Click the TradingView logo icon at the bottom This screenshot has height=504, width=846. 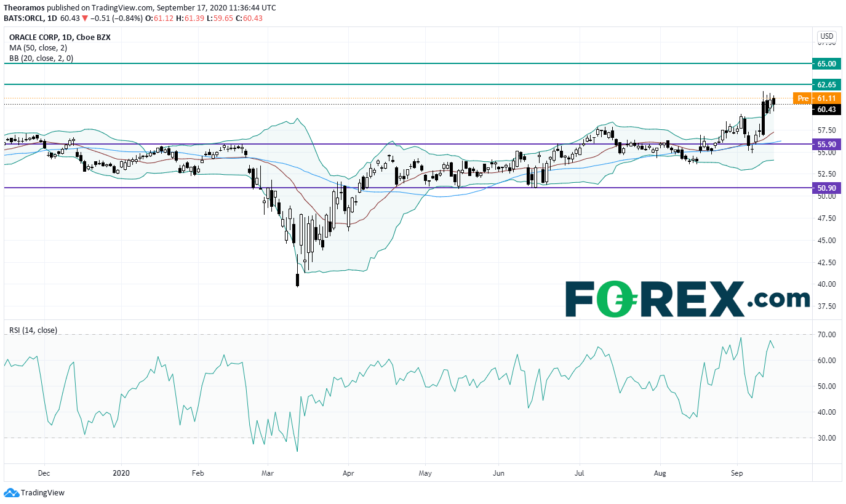[x=11, y=493]
